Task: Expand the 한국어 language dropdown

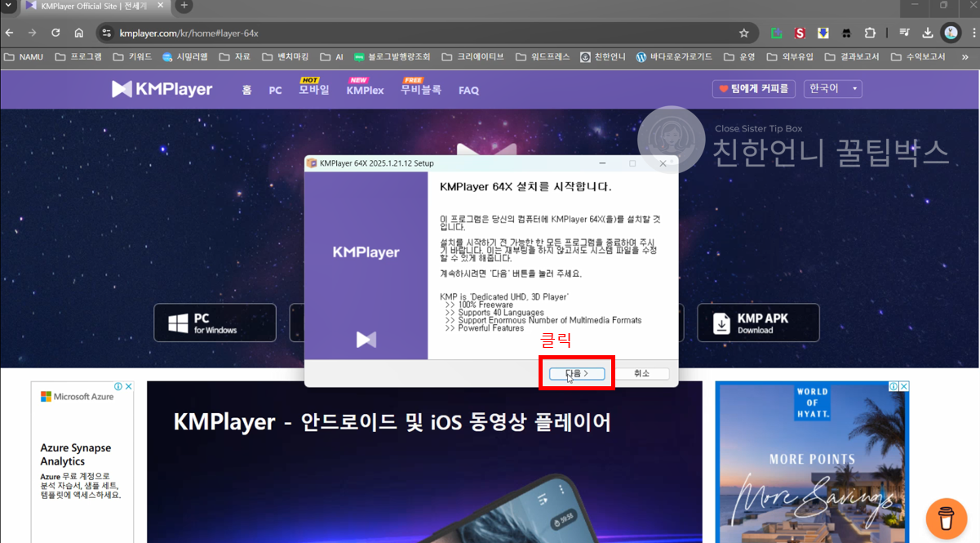Action: pos(833,88)
